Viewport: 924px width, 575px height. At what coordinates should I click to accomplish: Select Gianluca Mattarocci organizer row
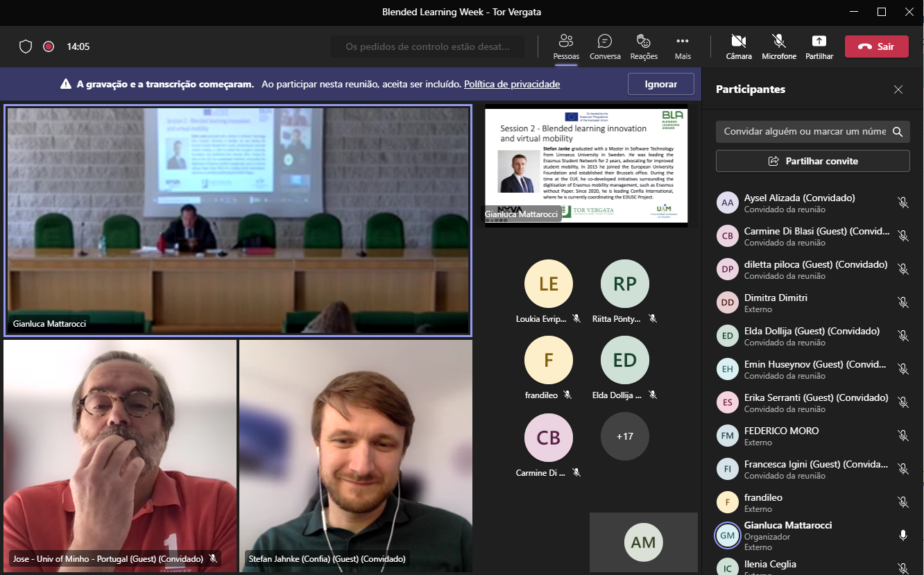[x=812, y=535]
